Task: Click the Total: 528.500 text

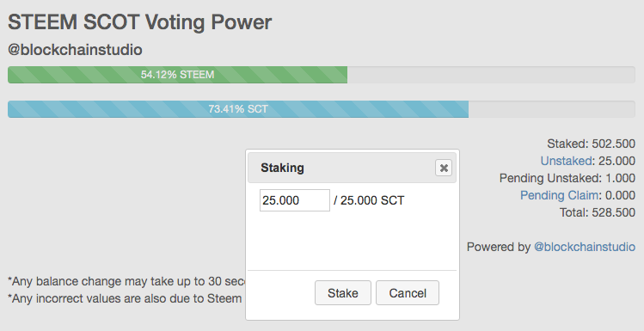Action: (x=598, y=212)
